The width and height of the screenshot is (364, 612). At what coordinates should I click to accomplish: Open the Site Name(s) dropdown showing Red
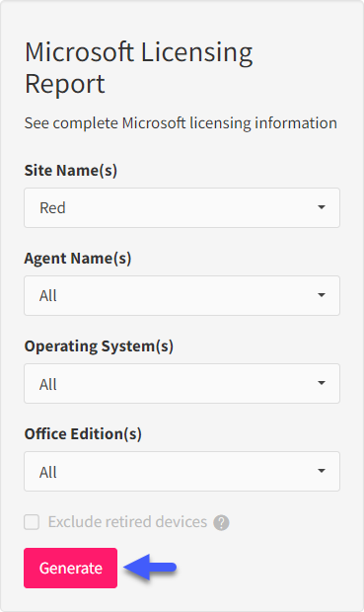(x=182, y=207)
